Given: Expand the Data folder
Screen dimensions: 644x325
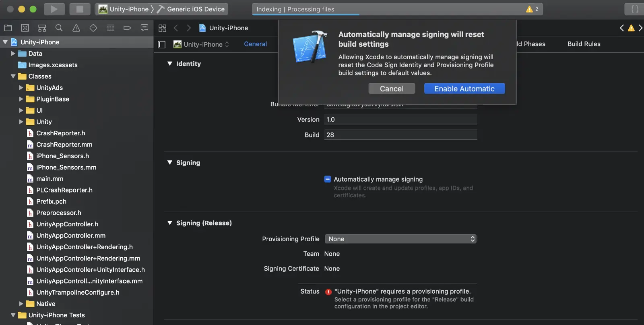Looking at the screenshot, I should click(13, 53).
